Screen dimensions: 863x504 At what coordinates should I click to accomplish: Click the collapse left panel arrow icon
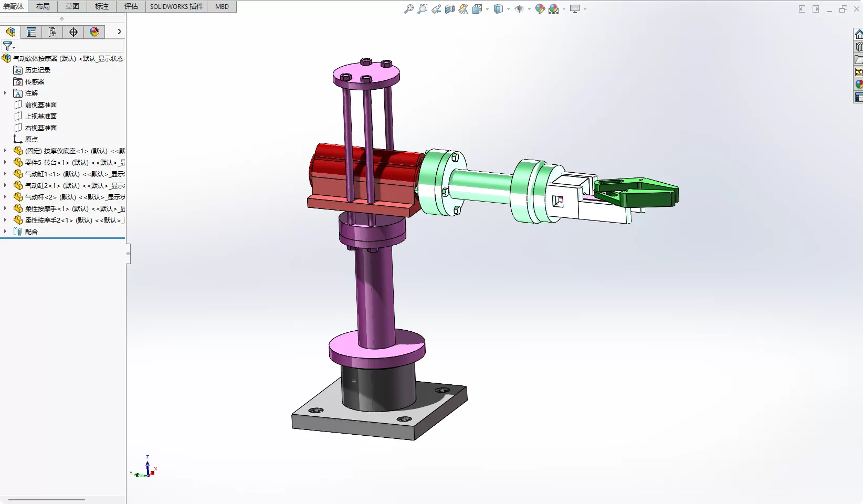click(x=802, y=9)
